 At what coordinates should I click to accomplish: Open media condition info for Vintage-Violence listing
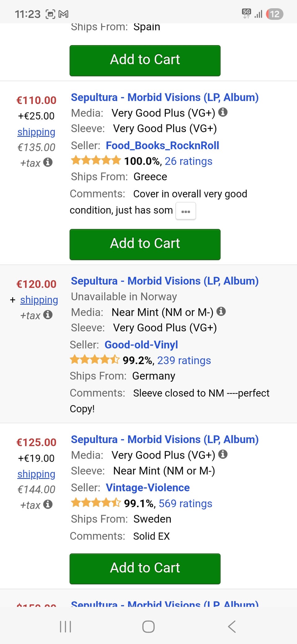(x=223, y=454)
